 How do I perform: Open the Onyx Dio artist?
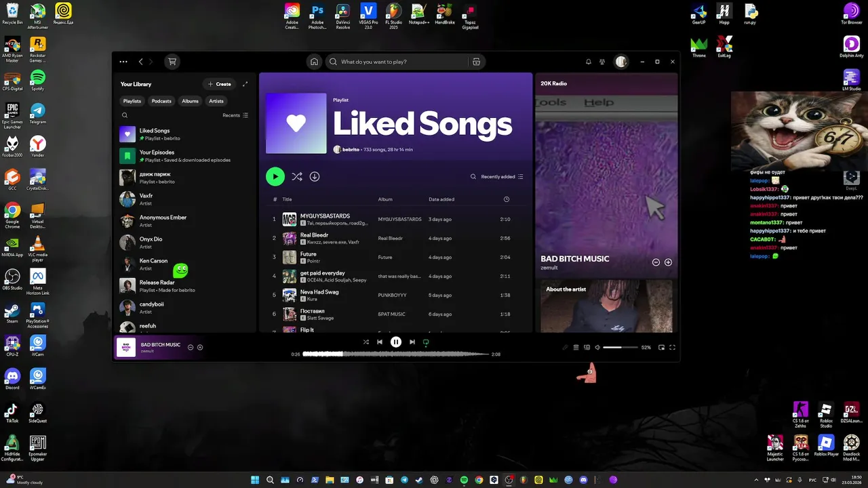coord(184,243)
